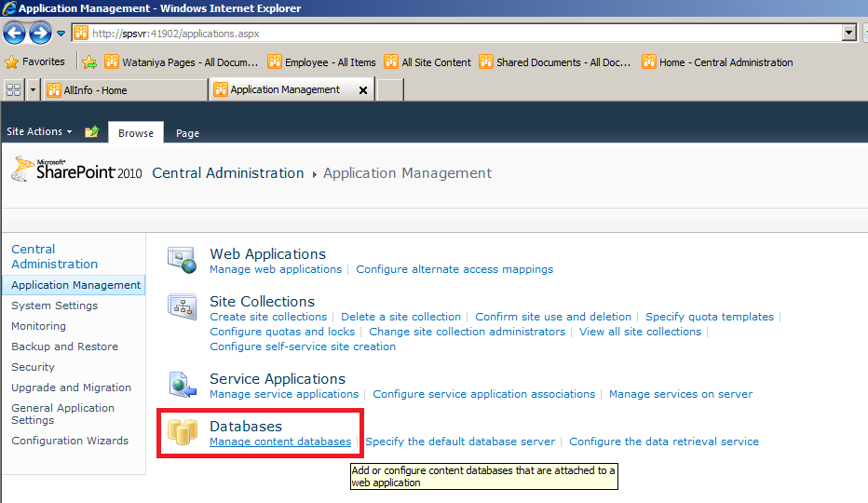The height and width of the screenshot is (503, 868).
Task: Open a new blank browser tab
Action: click(x=390, y=89)
